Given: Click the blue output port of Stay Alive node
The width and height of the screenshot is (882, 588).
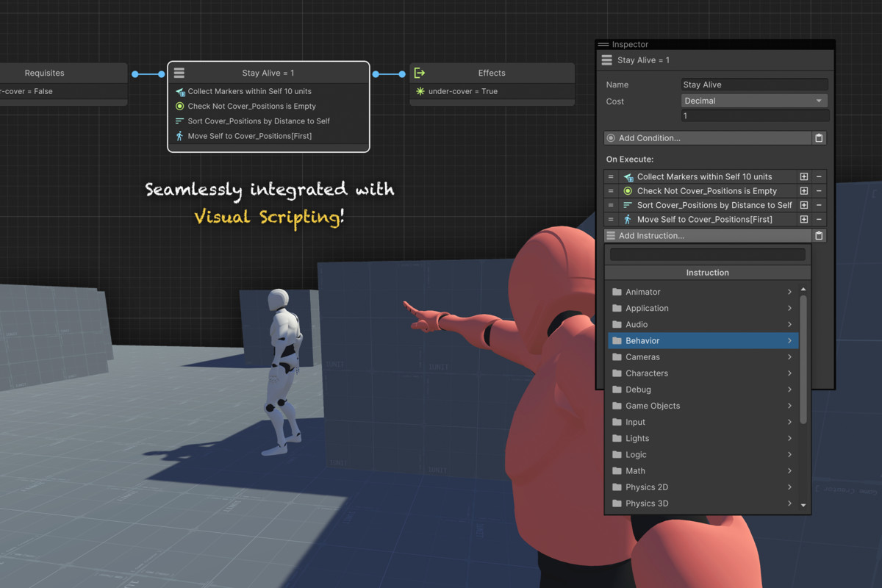Looking at the screenshot, I should point(376,74).
